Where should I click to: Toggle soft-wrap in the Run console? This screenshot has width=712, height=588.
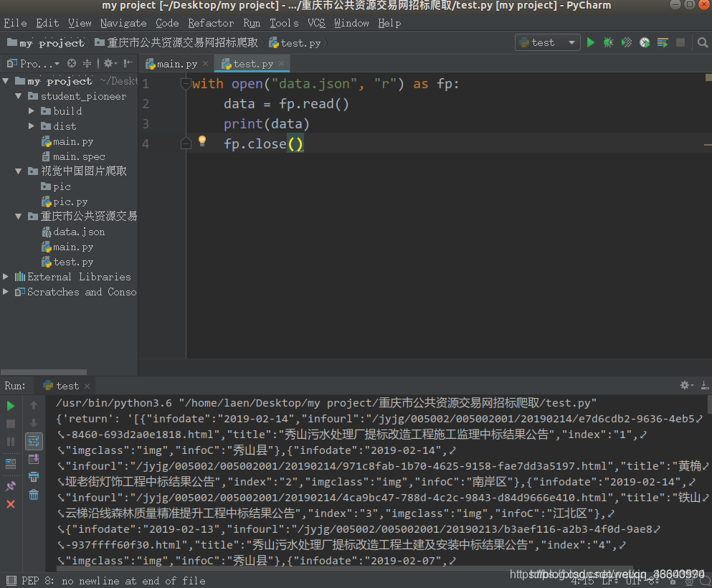[x=34, y=440]
